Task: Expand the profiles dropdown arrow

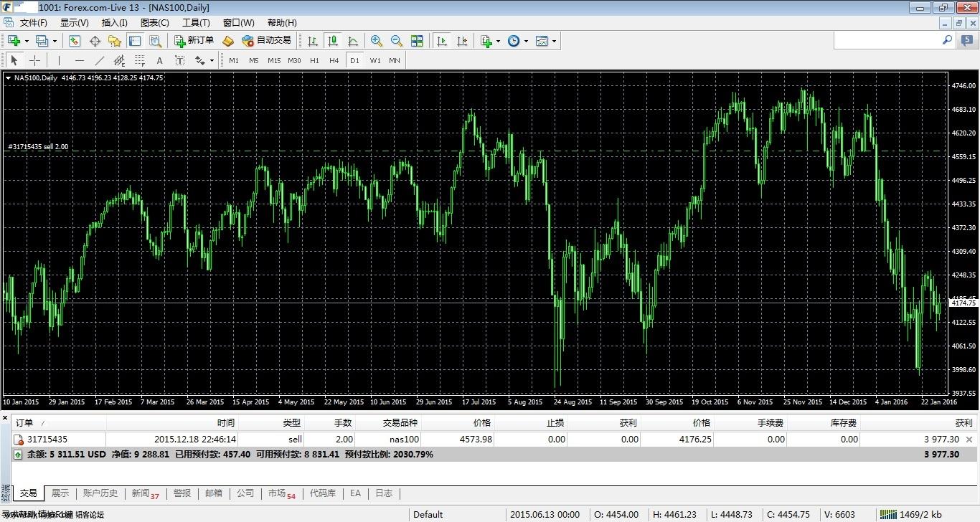Action: click(55, 41)
